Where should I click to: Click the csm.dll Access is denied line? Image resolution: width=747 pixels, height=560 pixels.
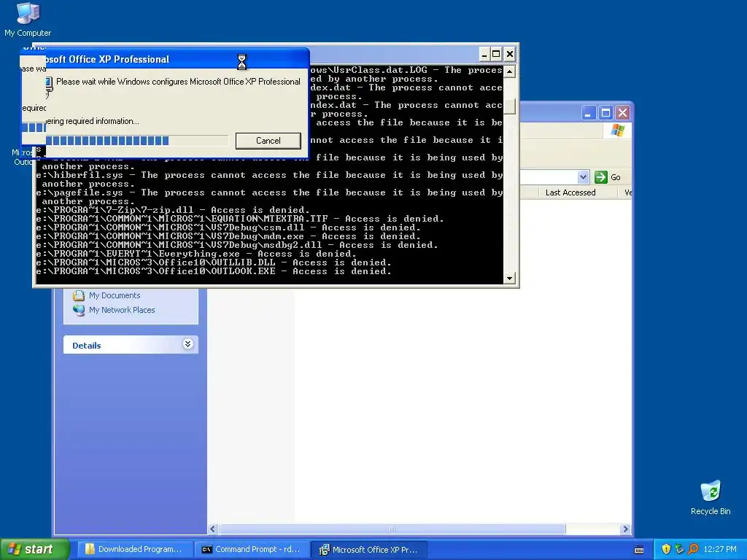(x=228, y=227)
